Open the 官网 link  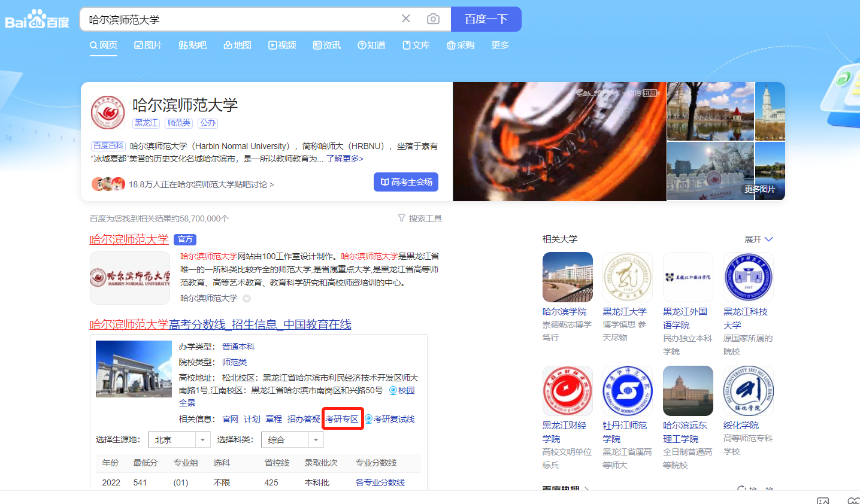click(x=231, y=419)
